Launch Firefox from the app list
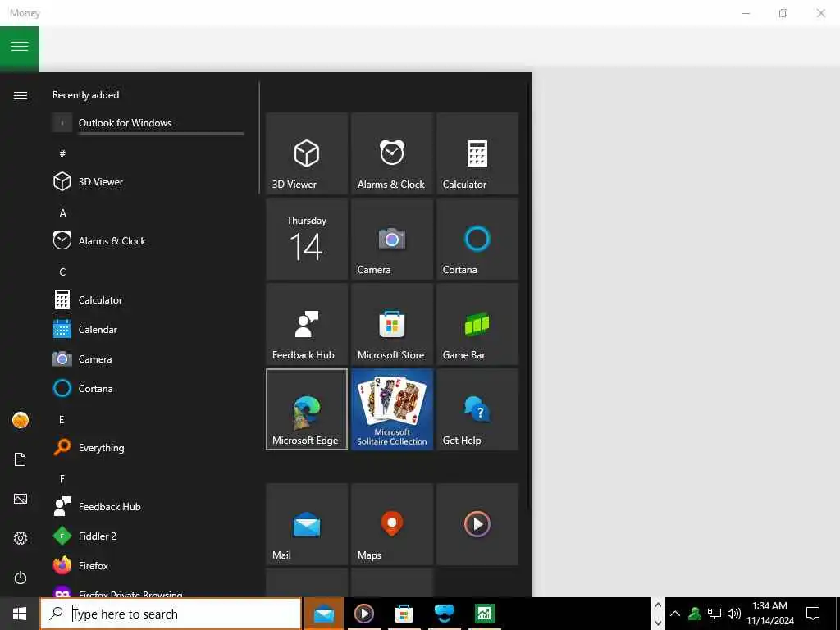 [x=149, y=566]
